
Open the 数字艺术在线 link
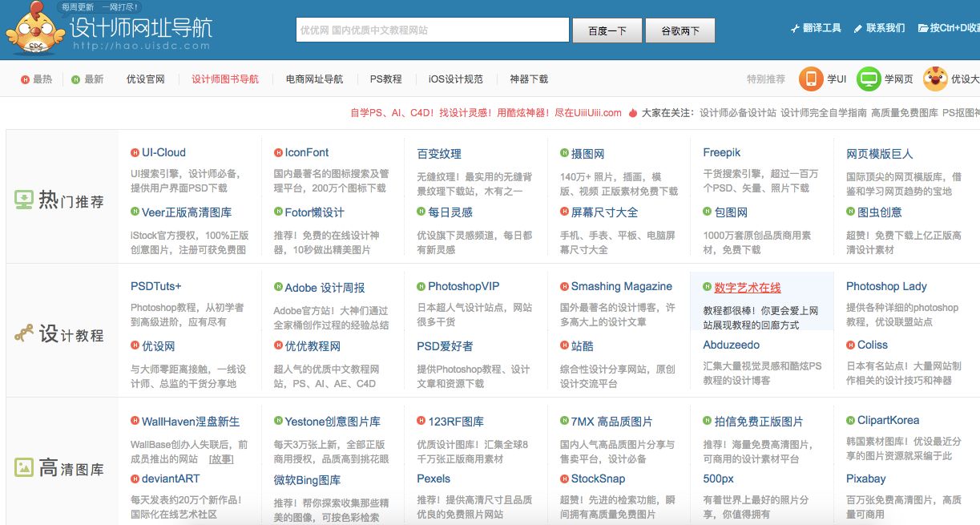point(747,287)
